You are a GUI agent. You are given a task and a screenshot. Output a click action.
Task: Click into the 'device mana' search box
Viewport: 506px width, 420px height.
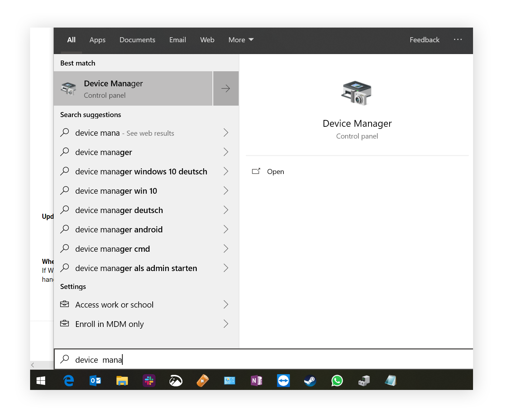pos(251,359)
